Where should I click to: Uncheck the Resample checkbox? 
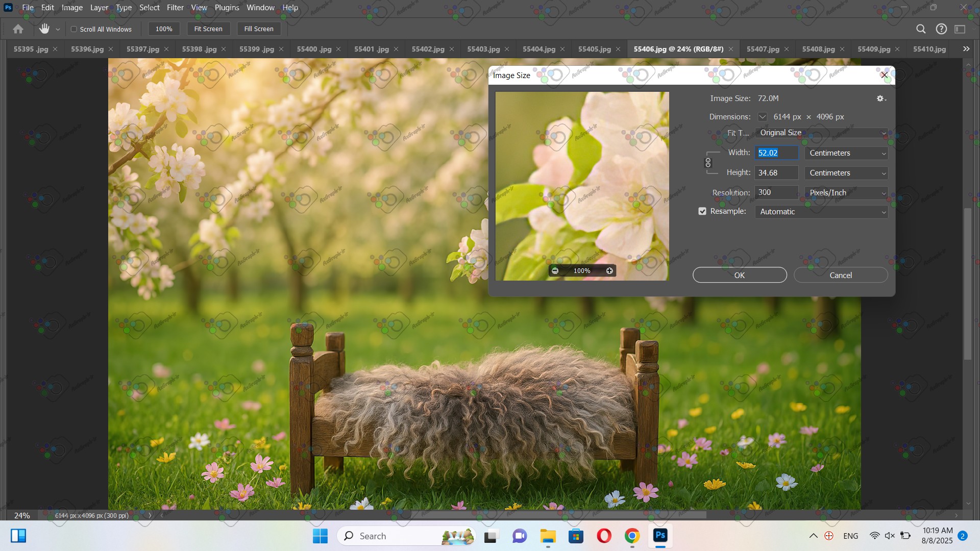[702, 211]
